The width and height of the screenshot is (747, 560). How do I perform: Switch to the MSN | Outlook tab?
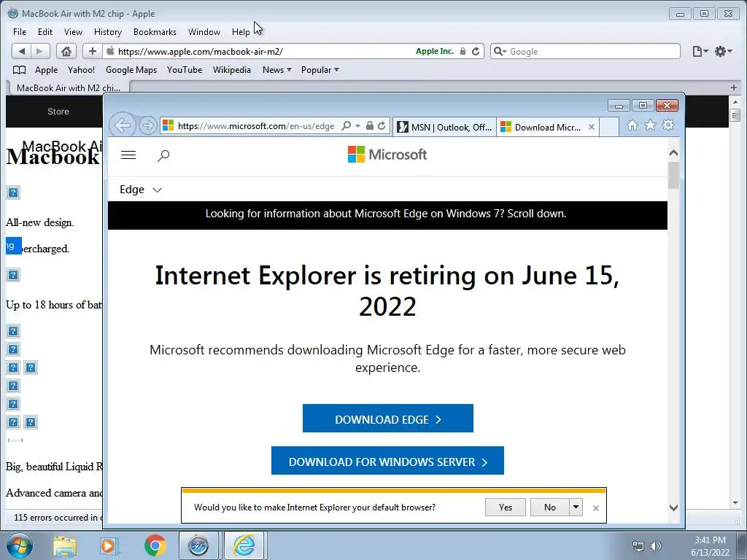coord(444,127)
